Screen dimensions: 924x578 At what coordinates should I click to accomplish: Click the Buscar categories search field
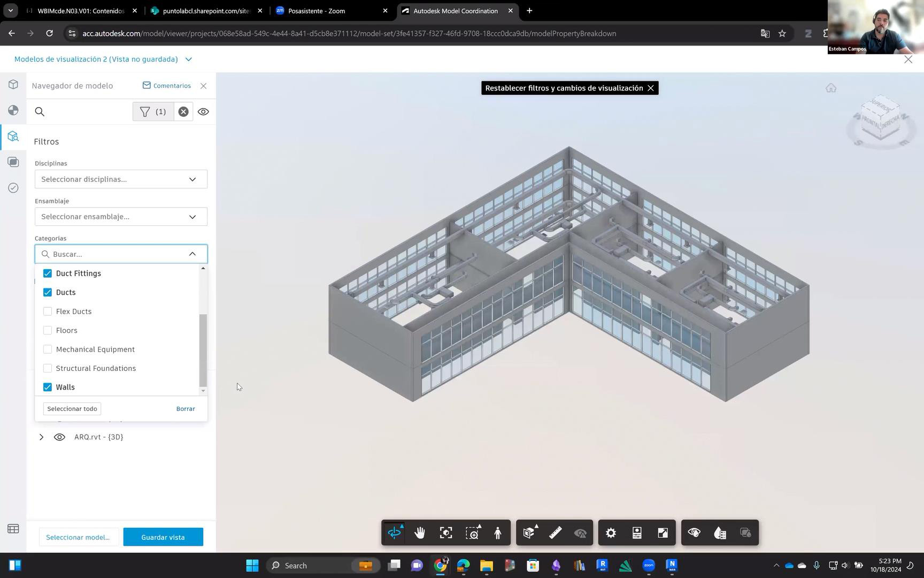tap(118, 254)
